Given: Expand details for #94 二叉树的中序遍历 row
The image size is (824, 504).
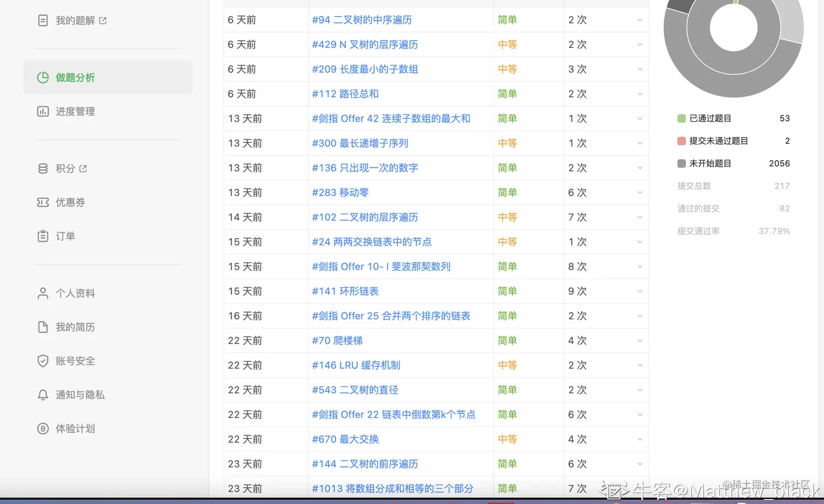Looking at the screenshot, I should (x=639, y=20).
